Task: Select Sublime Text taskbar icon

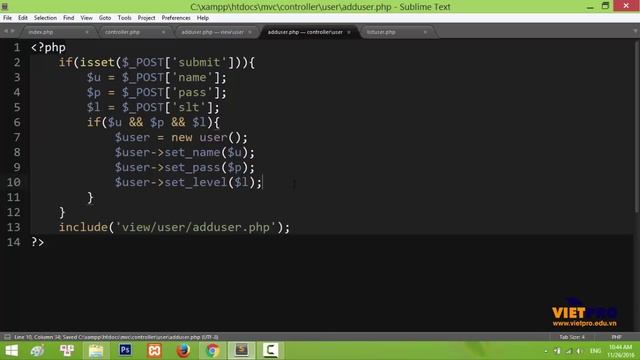Action: coord(241,350)
